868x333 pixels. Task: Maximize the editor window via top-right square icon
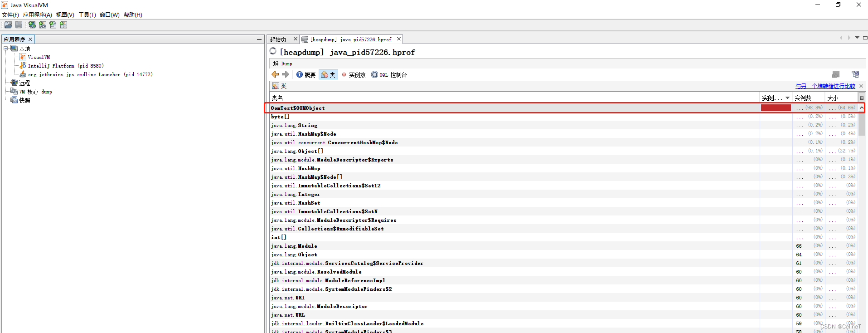(865, 38)
